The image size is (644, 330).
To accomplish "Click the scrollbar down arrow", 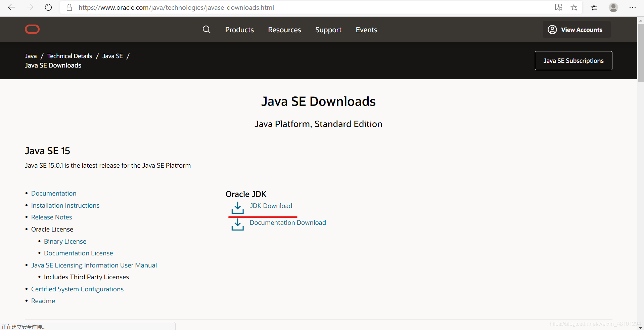I will click(641, 328).
